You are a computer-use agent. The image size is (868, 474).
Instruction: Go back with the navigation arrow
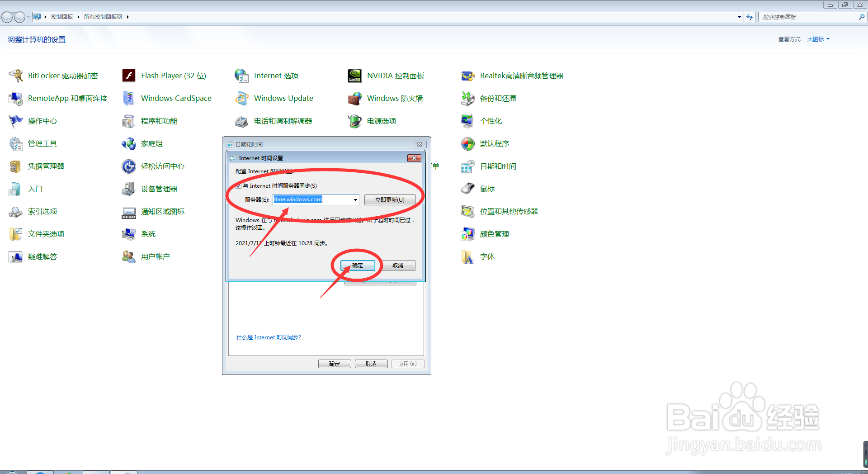pyautogui.click(x=7, y=17)
